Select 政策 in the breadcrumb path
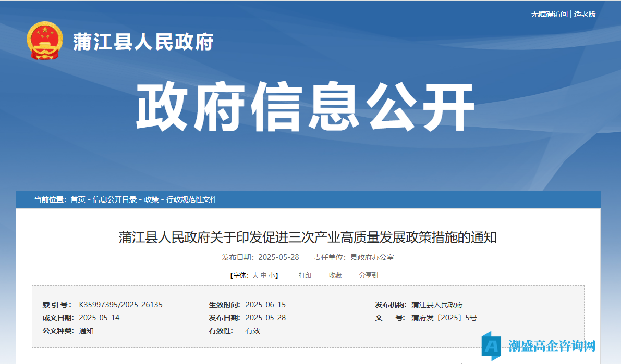Image resolution: width=621 pixels, height=364 pixels. (151, 199)
